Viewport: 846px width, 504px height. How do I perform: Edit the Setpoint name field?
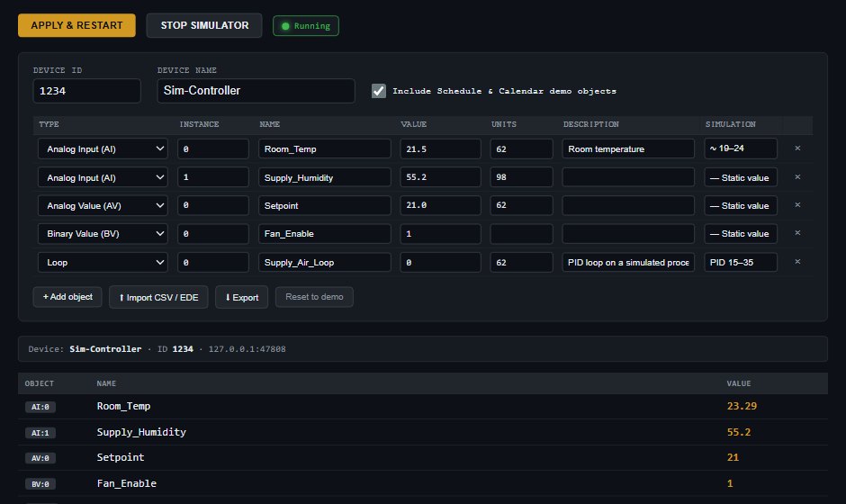[324, 205]
